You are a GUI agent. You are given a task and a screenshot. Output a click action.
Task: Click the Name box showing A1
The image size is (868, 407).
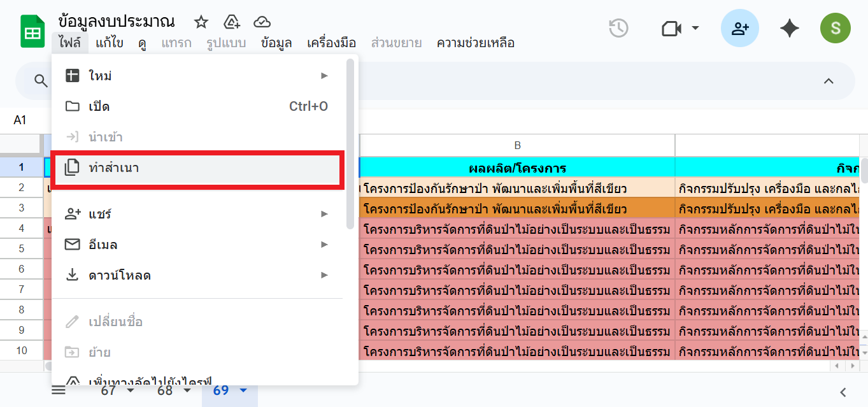(20, 120)
